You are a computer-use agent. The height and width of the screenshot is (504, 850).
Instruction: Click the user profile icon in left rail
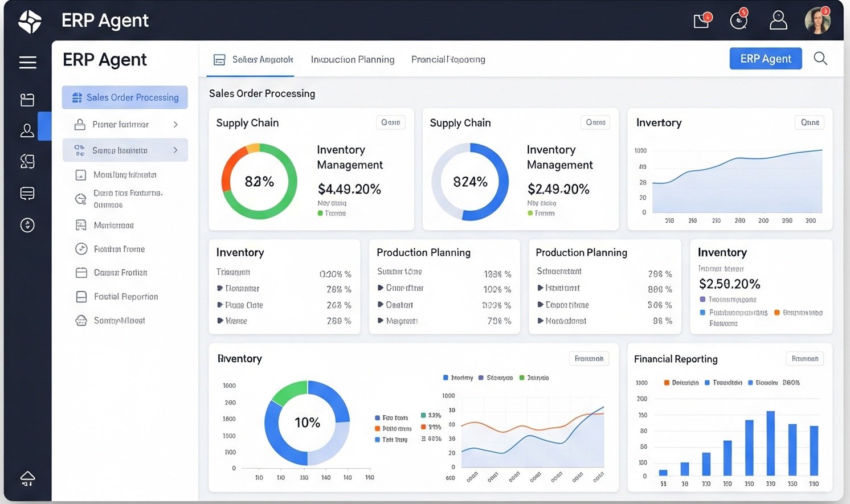tap(27, 130)
